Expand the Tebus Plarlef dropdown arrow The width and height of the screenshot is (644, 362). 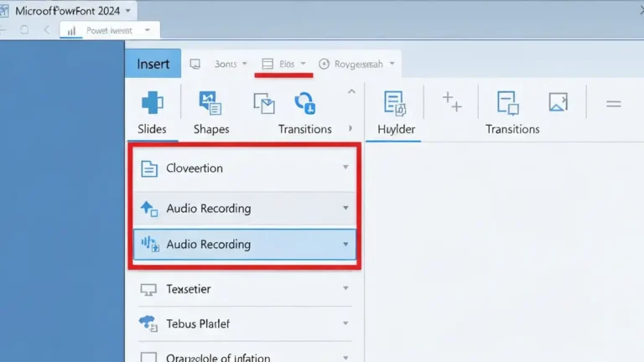tap(345, 323)
